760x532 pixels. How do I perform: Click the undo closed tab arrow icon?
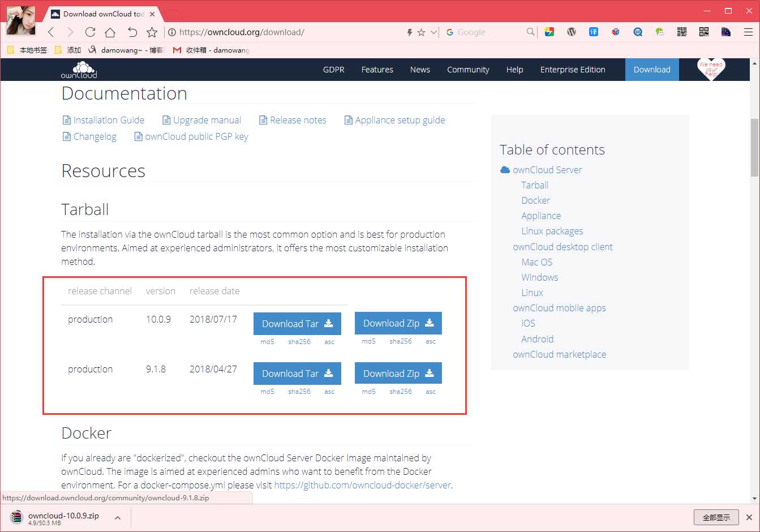[132, 32]
